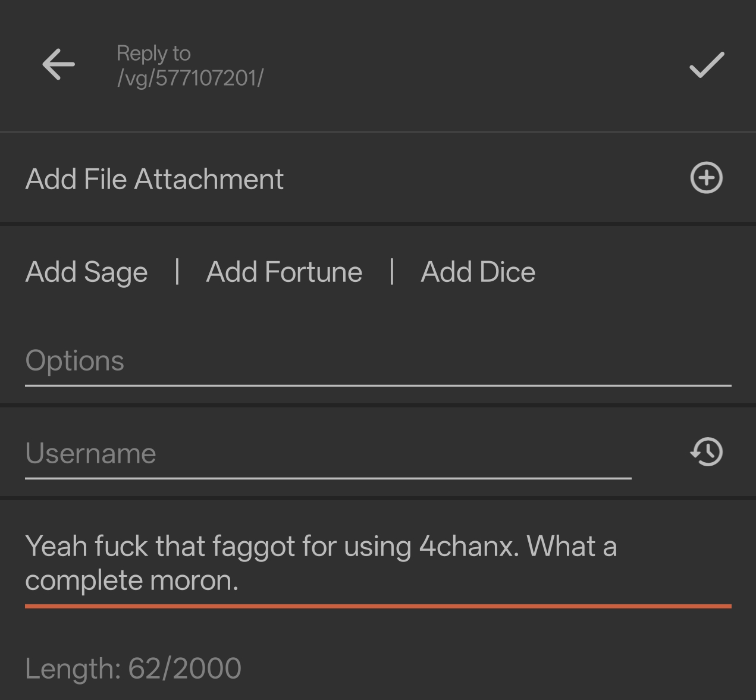Place cursor on word 4chanx in comment
The width and height of the screenshot is (756, 700).
(x=469, y=546)
